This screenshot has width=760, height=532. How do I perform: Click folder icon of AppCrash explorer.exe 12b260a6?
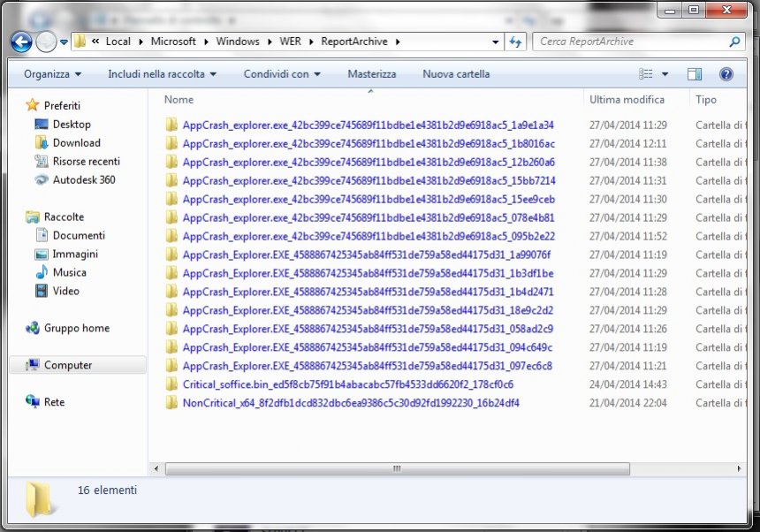pos(171,162)
